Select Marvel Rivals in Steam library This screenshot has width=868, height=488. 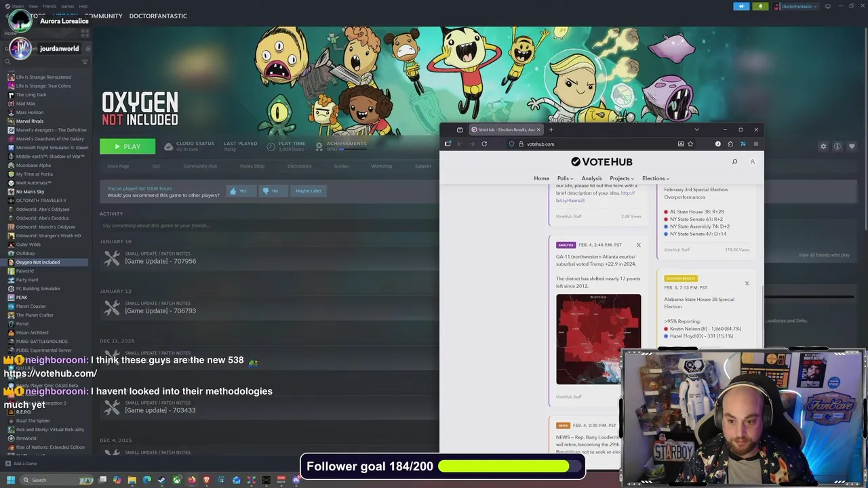click(30, 121)
